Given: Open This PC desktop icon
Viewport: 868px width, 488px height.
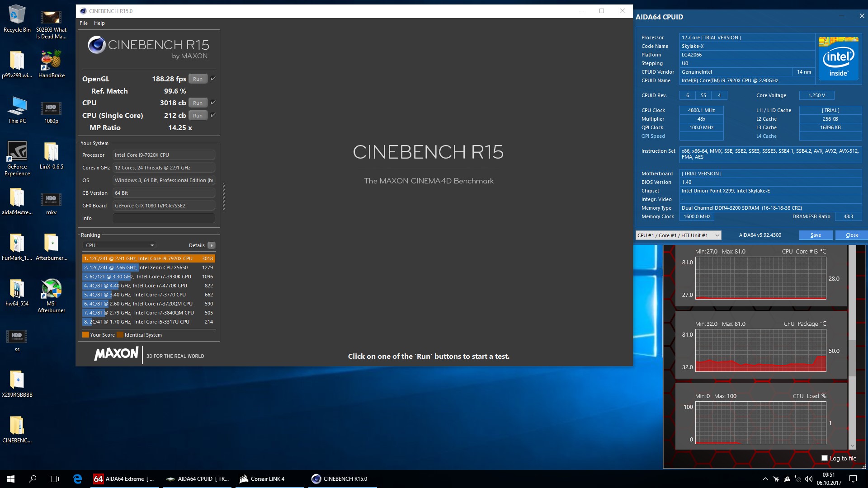Looking at the screenshot, I should pyautogui.click(x=17, y=109).
